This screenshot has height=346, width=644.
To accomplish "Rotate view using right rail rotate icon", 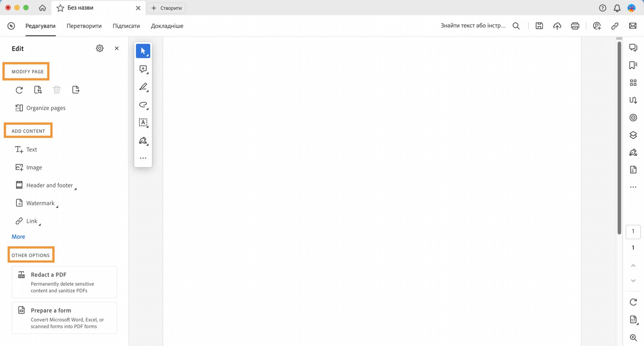I will (633, 302).
